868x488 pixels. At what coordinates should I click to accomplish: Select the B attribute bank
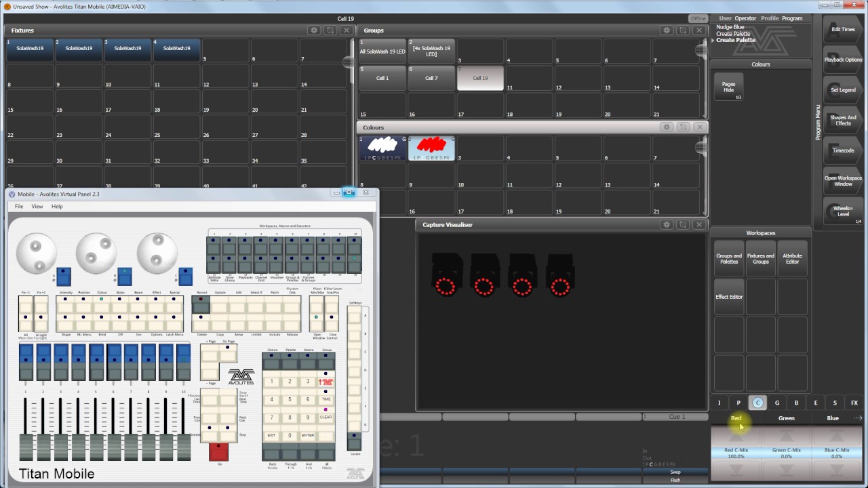[x=796, y=403]
